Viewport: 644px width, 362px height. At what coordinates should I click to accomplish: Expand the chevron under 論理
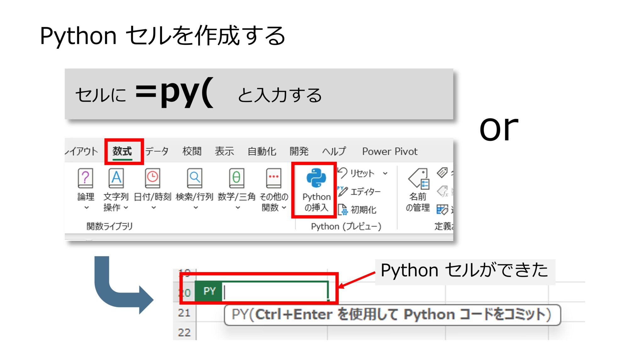[86, 207]
